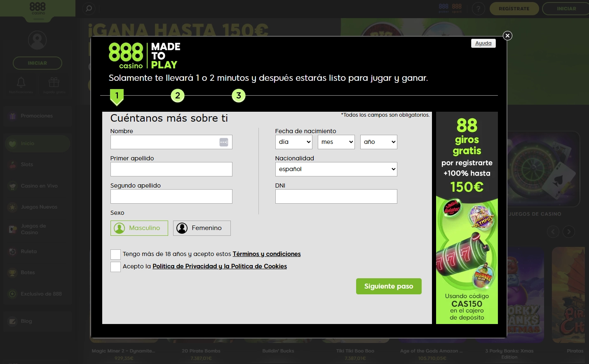This screenshot has width=589, height=364.
Task: Click the INICIAR button in the top header
Action: [566, 9]
